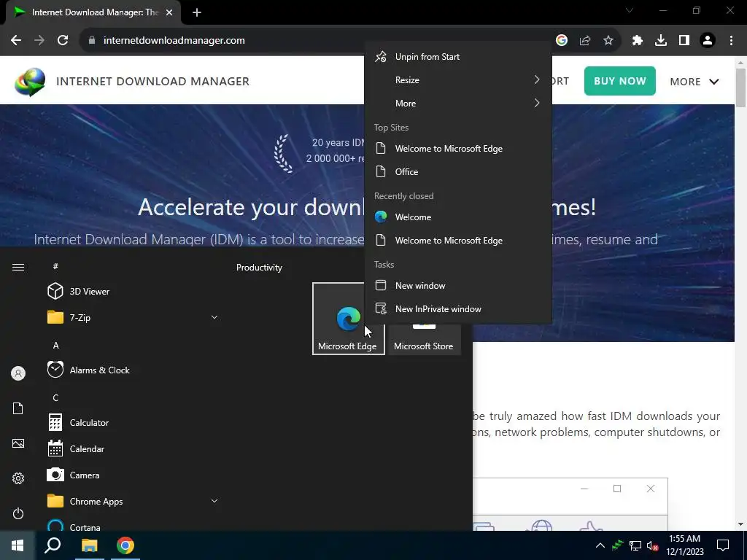
Task: Open Documents icon in Start sidebar
Action: point(18,408)
